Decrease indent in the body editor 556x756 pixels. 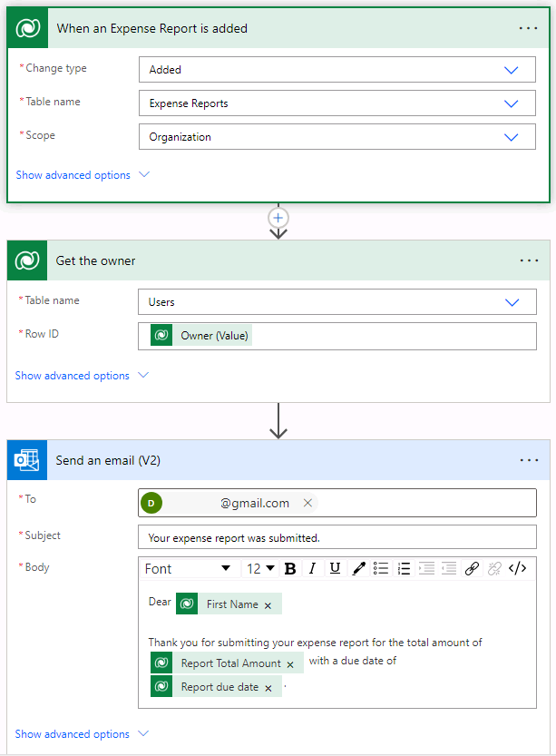(x=449, y=568)
